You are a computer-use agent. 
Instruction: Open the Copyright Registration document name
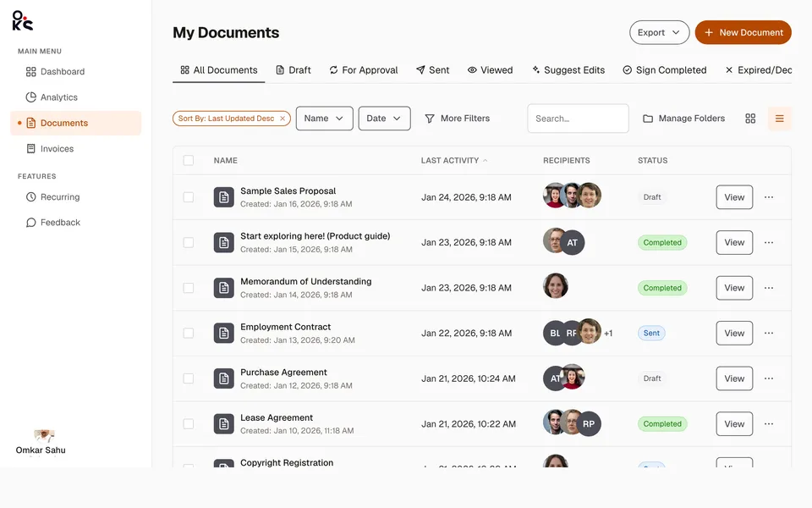tap(287, 462)
